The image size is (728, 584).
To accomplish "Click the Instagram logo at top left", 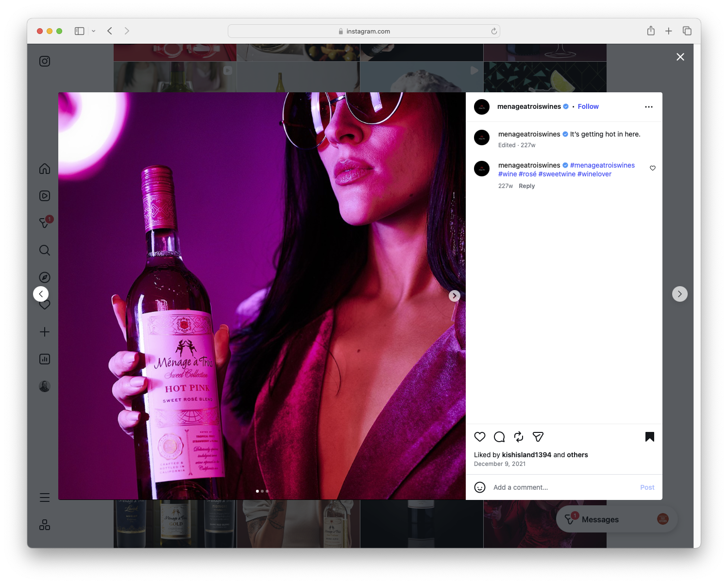I will point(44,61).
